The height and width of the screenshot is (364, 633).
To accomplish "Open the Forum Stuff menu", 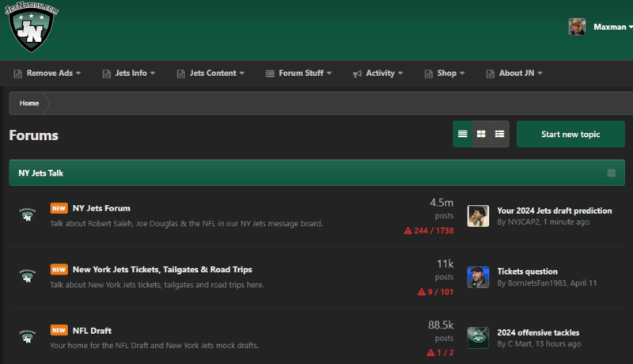I will (x=298, y=73).
